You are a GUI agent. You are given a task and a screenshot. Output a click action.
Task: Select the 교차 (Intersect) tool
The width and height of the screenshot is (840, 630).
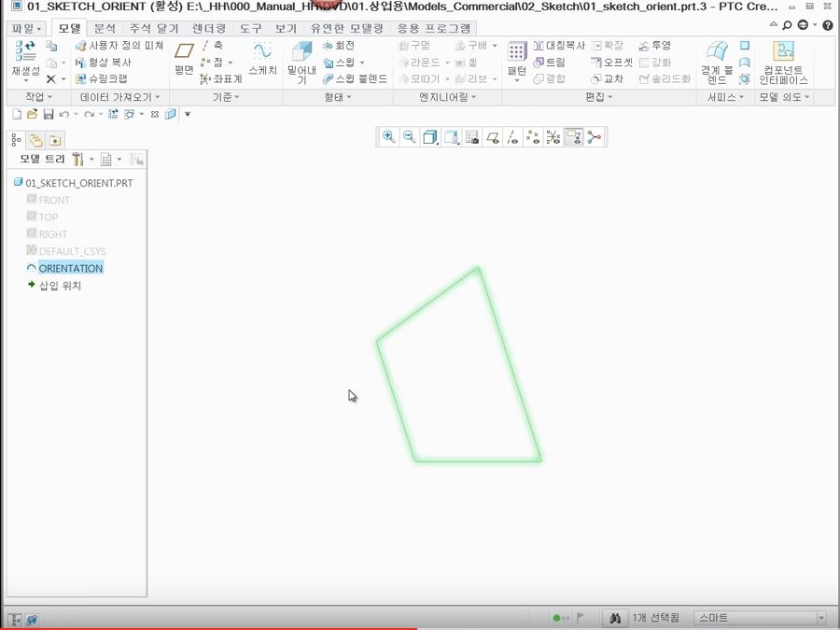[x=607, y=79]
